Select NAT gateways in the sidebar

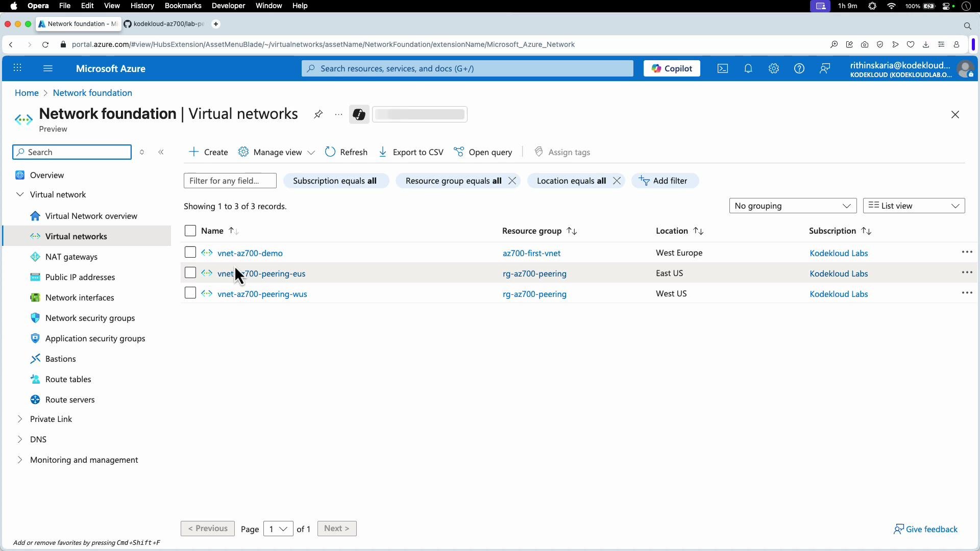click(x=71, y=257)
